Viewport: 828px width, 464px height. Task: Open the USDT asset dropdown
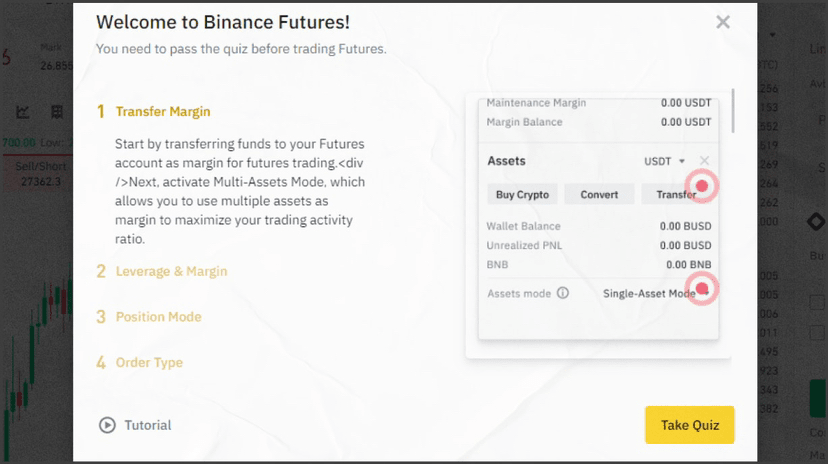(665, 161)
